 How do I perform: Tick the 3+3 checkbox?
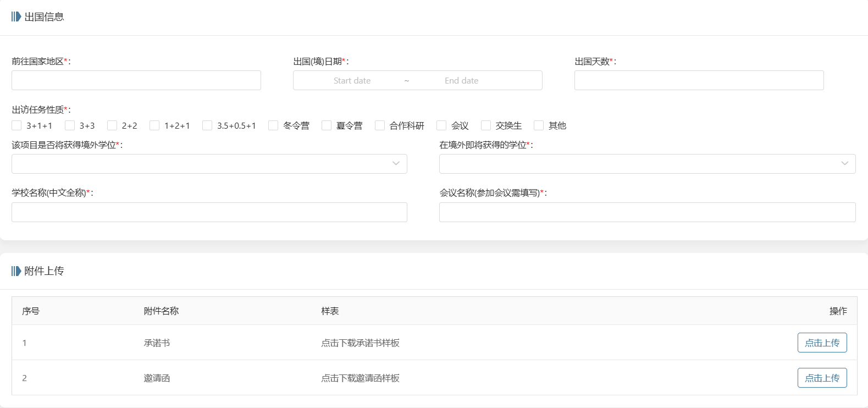[x=70, y=125]
